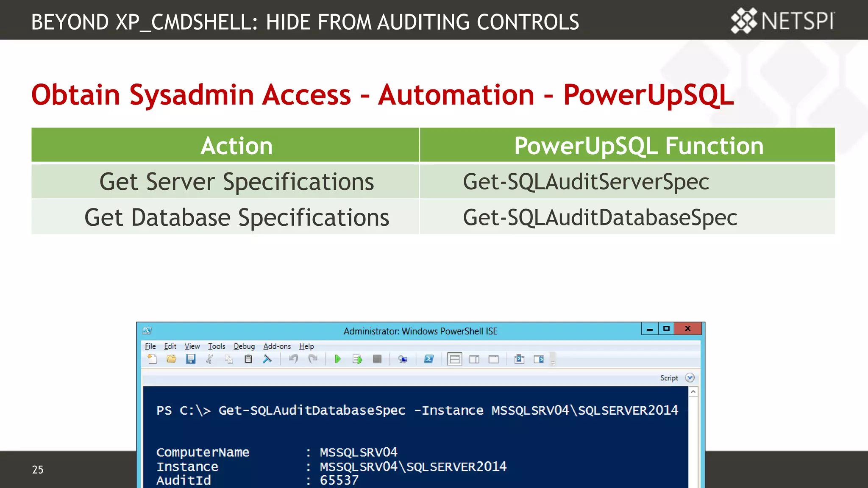Expand the Script pane chevron

coord(690,378)
